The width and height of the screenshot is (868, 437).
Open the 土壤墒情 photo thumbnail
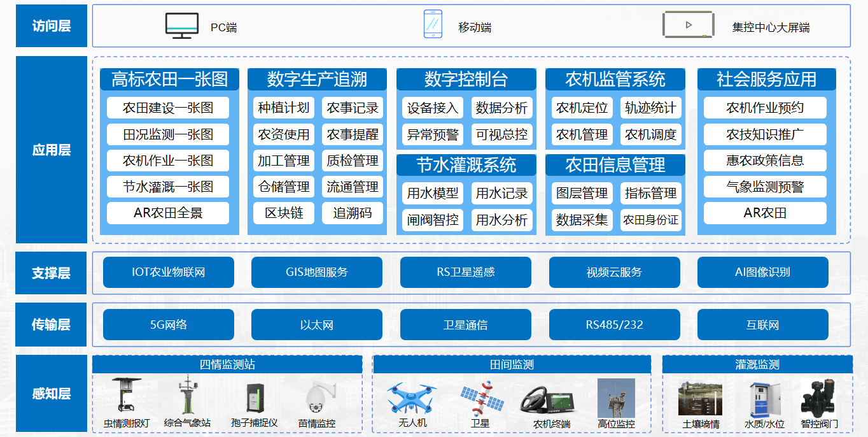point(699,398)
